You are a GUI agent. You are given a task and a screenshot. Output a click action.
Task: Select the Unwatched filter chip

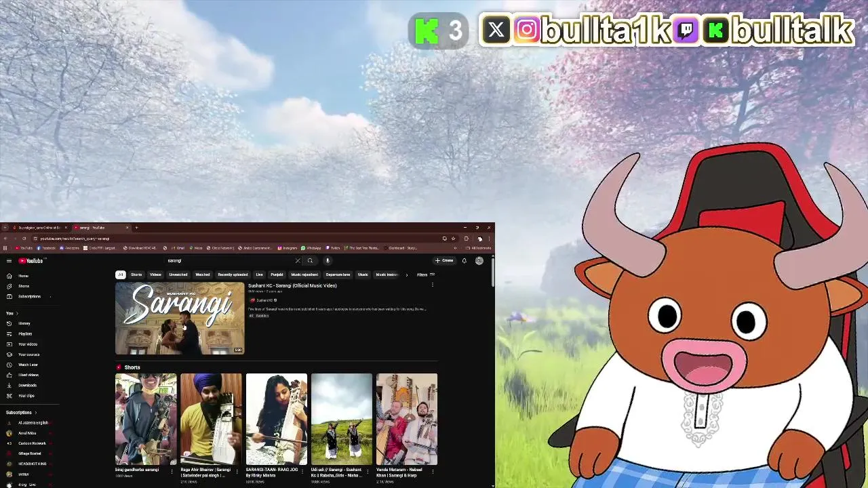click(x=178, y=274)
